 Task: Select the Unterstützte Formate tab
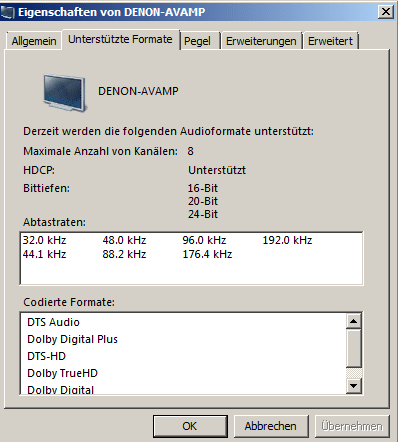[120, 39]
